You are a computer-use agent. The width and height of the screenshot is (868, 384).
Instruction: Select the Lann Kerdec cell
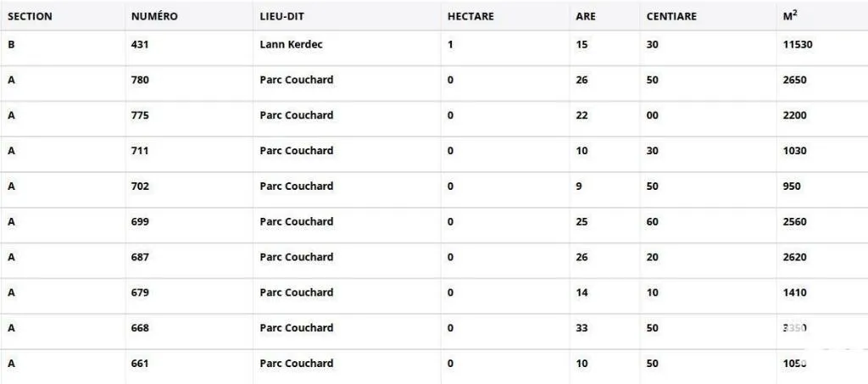coord(292,44)
